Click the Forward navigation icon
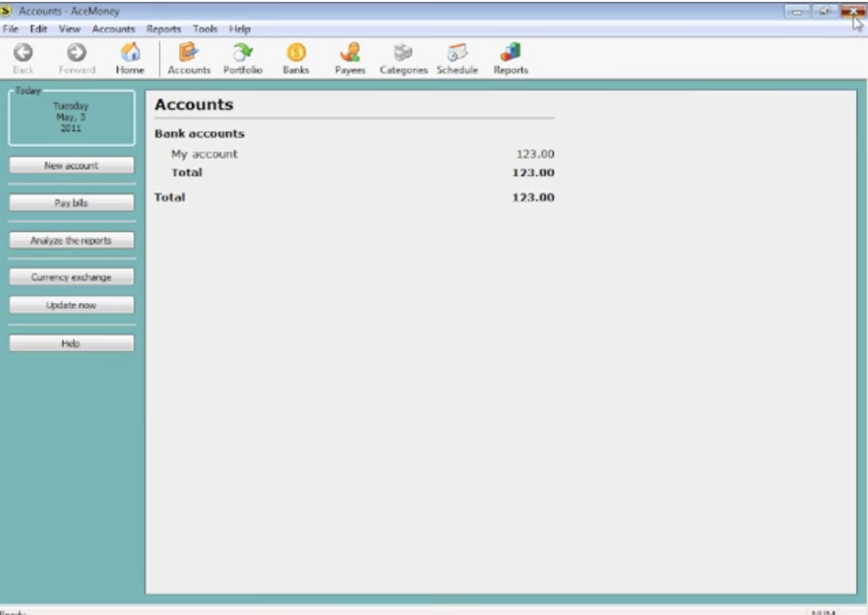 click(76, 57)
